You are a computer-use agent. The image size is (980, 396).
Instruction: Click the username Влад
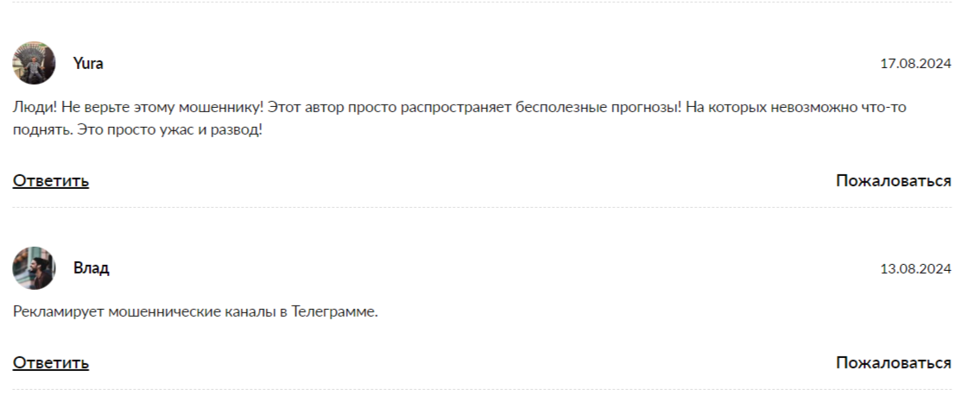[x=92, y=268]
